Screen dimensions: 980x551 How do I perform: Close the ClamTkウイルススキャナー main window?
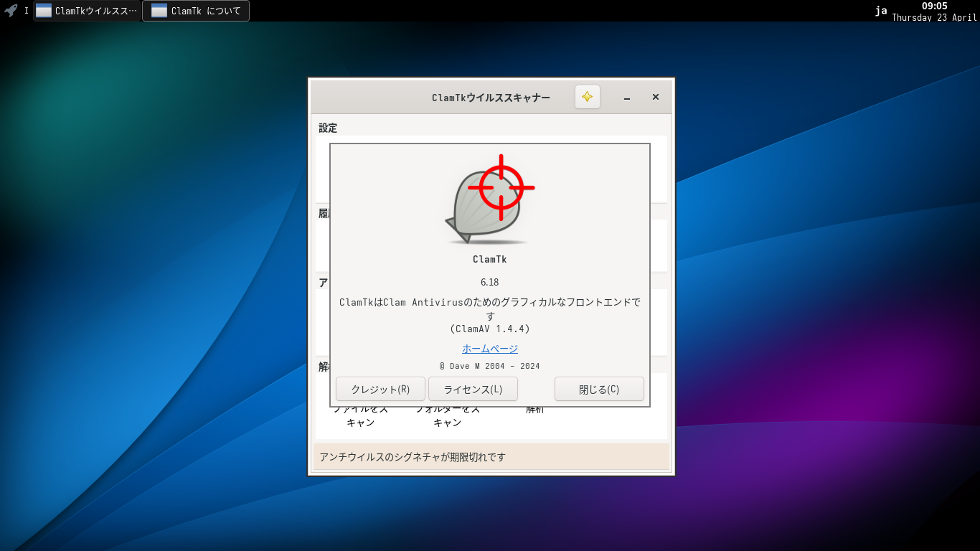655,97
